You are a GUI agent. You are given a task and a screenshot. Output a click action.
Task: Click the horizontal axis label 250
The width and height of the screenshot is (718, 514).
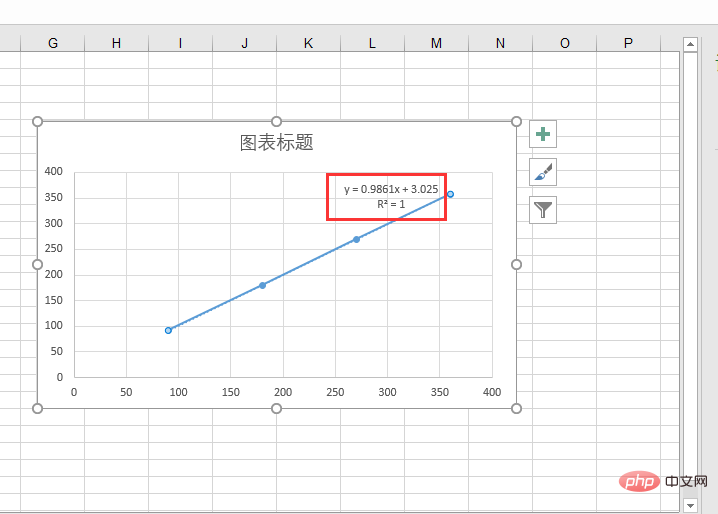[x=335, y=392]
